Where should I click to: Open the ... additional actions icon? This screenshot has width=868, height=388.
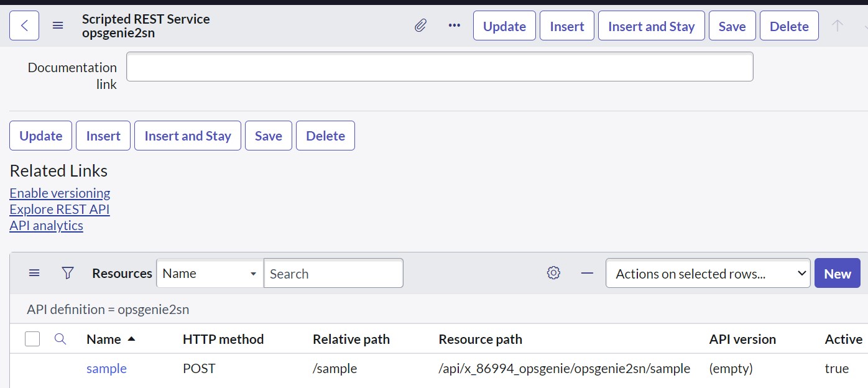coord(454,25)
